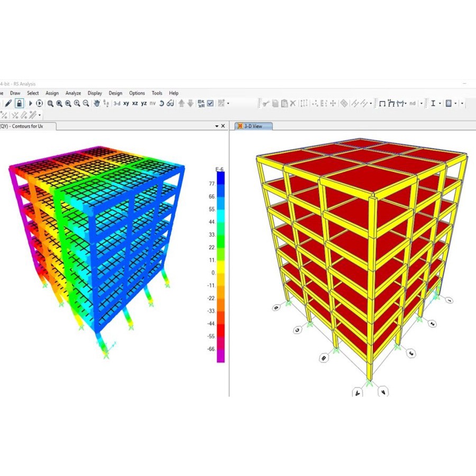Open dropdown after the nd button
This screenshot has width=476, height=476.
(x=422, y=104)
